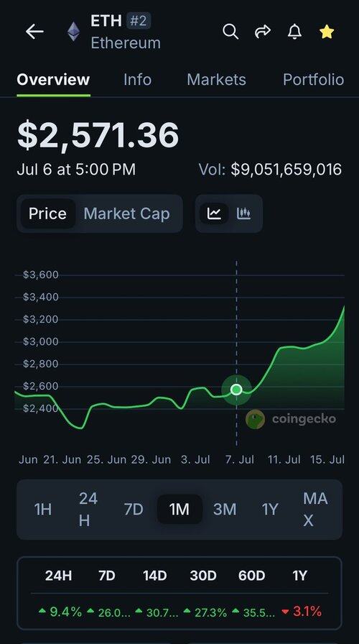Select the MAX time range
This screenshot has height=644, width=359.
coord(315,510)
